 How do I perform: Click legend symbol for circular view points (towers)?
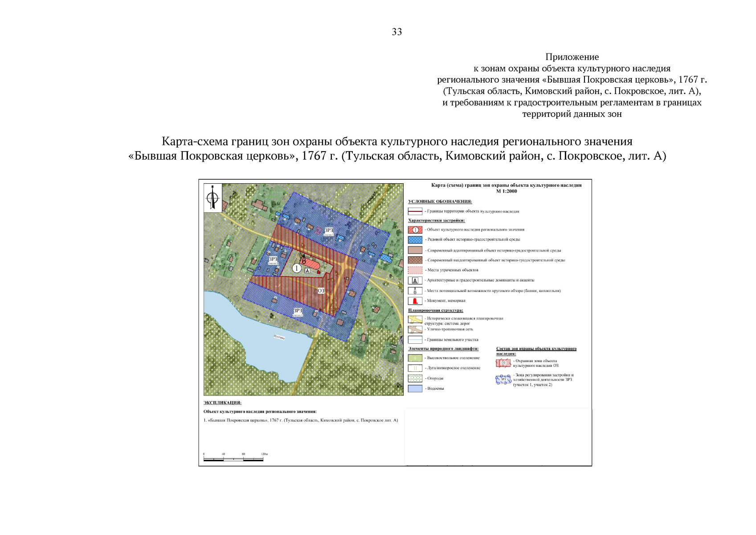(415, 291)
